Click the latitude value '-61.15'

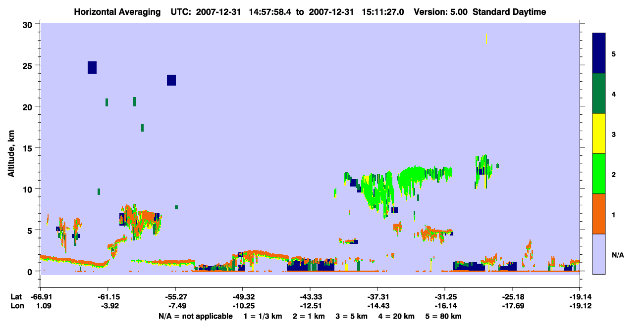[x=108, y=297]
